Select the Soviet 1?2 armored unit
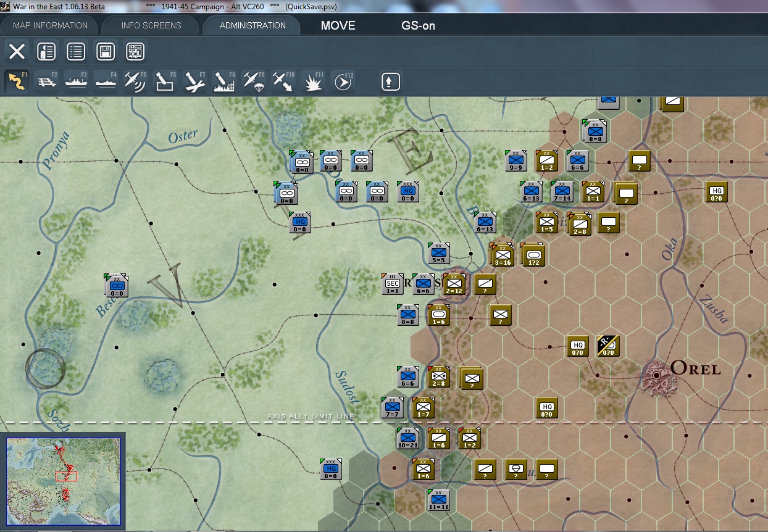The height and width of the screenshot is (532, 768). click(533, 254)
